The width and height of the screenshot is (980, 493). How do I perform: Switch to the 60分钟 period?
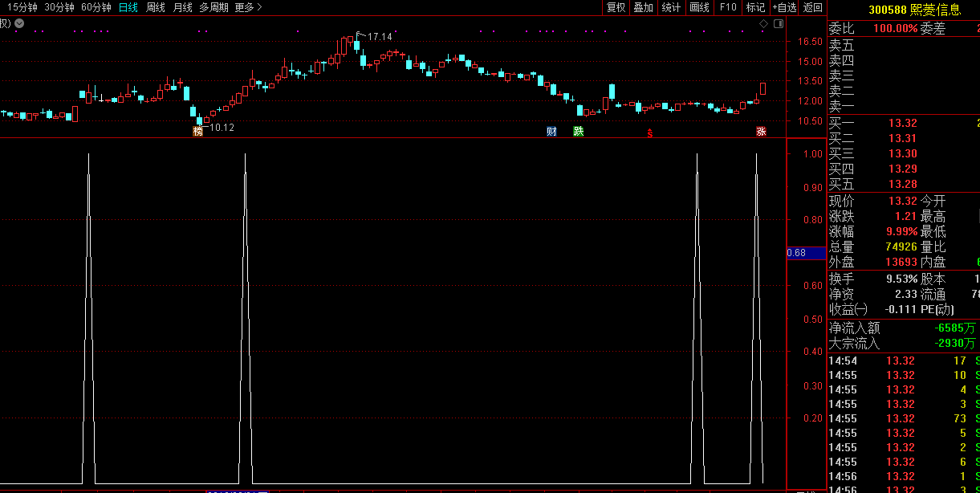[x=96, y=7]
